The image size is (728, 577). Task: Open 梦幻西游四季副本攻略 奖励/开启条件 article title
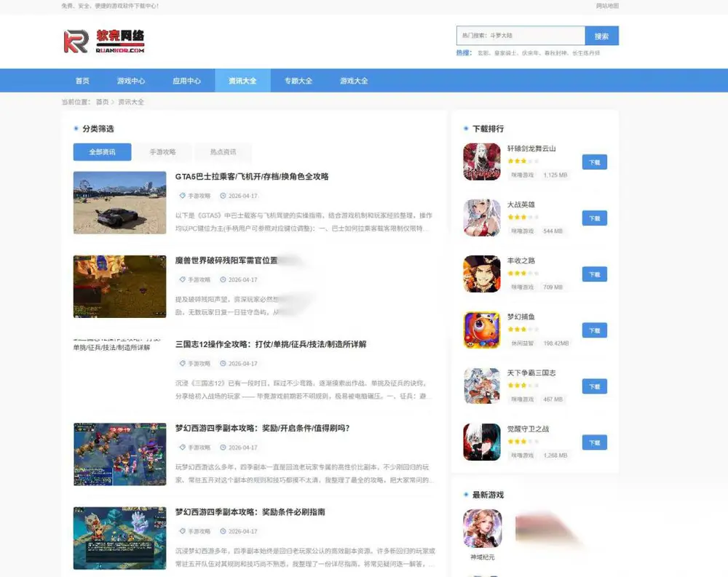coord(262,428)
